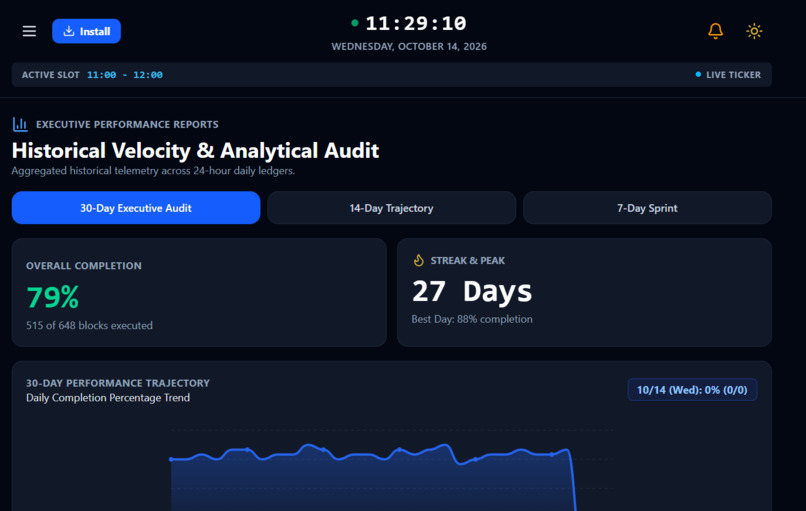Screen dimensions: 806x511
Task: Click the Best Day: 88% completion text
Action: tap(472, 319)
